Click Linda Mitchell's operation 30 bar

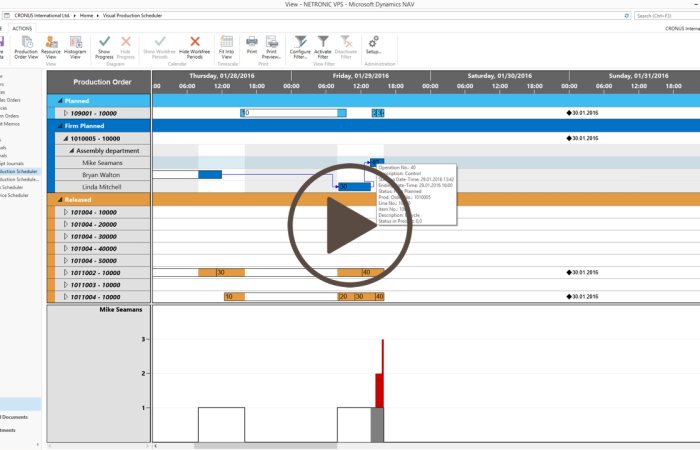point(355,187)
